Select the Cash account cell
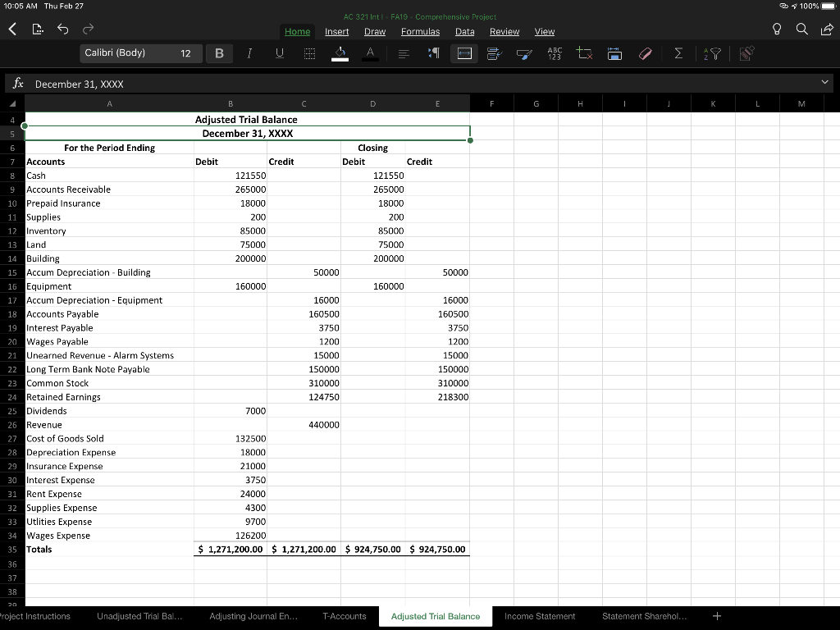840x630 pixels. point(109,176)
